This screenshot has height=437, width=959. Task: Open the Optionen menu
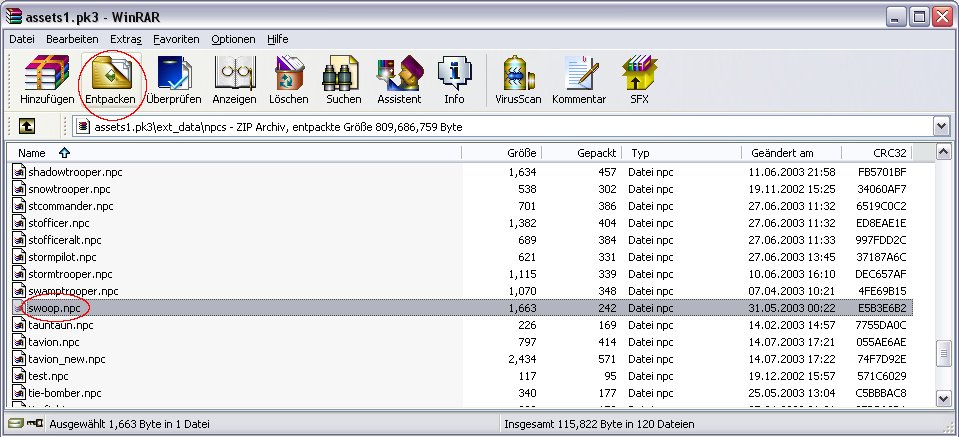[x=233, y=39]
